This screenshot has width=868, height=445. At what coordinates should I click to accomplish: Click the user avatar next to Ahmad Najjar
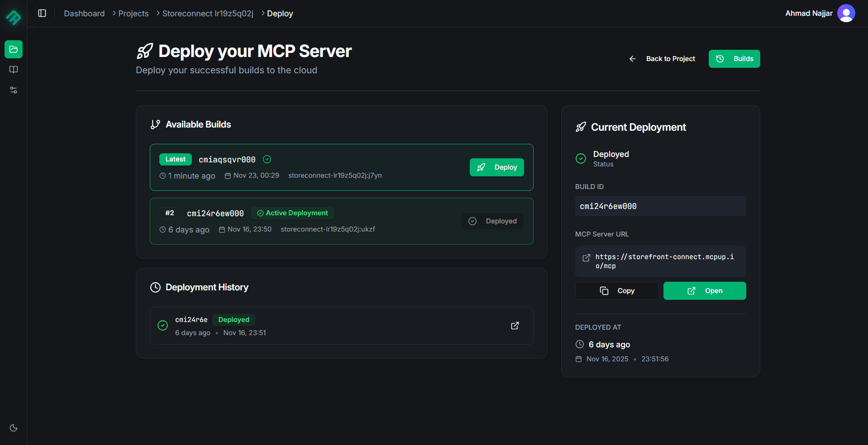(846, 13)
